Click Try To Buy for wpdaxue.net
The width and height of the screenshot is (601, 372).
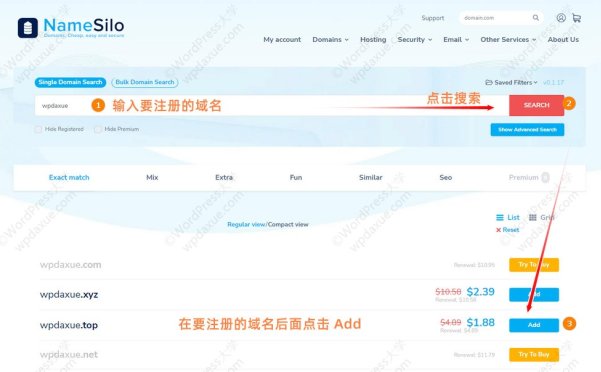pos(534,355)
